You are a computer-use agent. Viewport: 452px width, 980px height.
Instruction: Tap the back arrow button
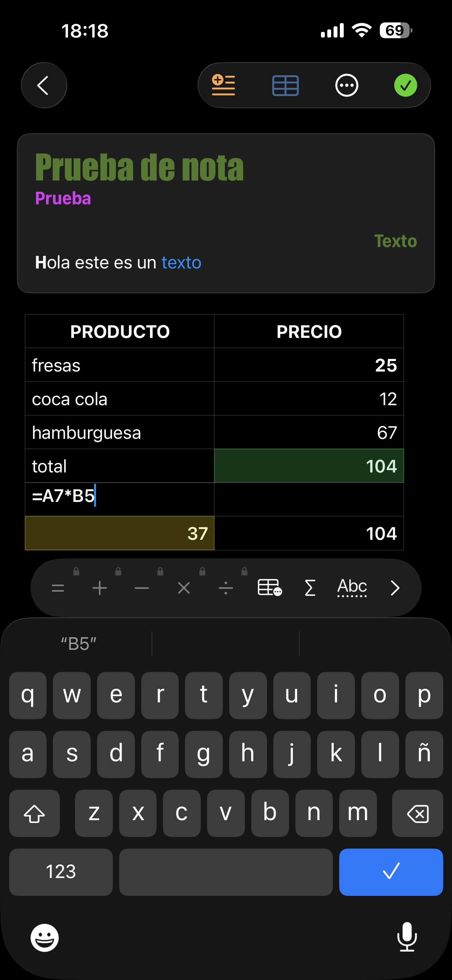[x=44, y=85]
